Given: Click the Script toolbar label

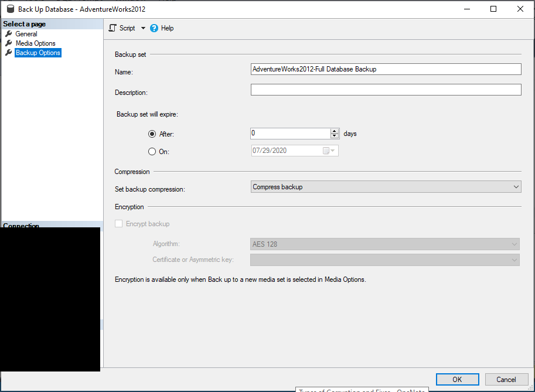Looking at the screenshot, I should pos(127,28).
